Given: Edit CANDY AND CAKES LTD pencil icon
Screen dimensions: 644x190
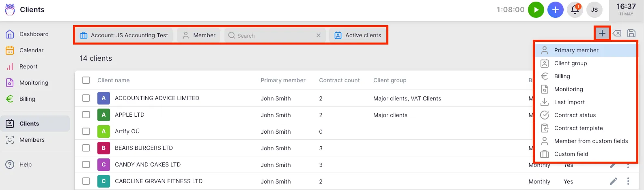Looking at the screenshot, I should pyautogui.click(x=613, y=165).
